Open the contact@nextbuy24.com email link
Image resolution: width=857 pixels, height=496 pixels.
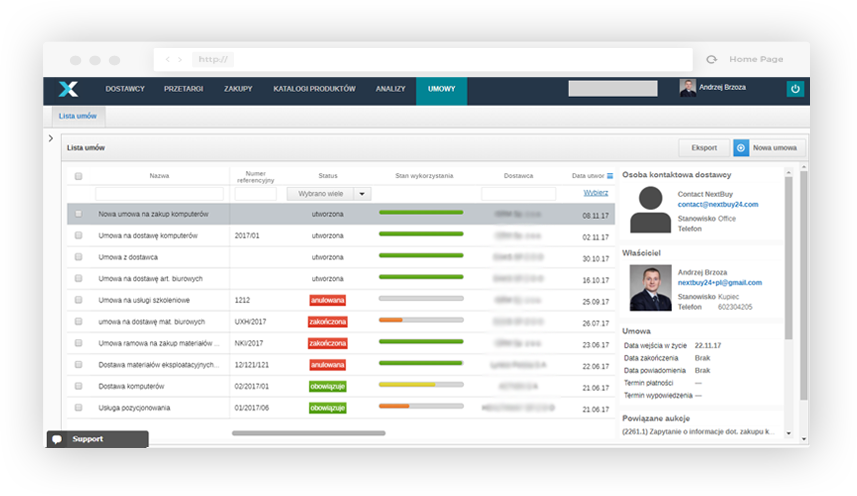pyautogui.click(x=717, y=204)
